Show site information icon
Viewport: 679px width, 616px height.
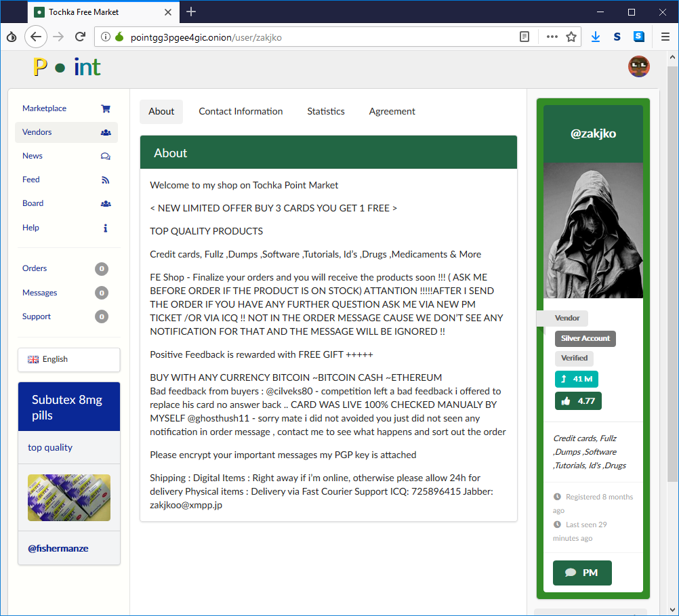105,37
